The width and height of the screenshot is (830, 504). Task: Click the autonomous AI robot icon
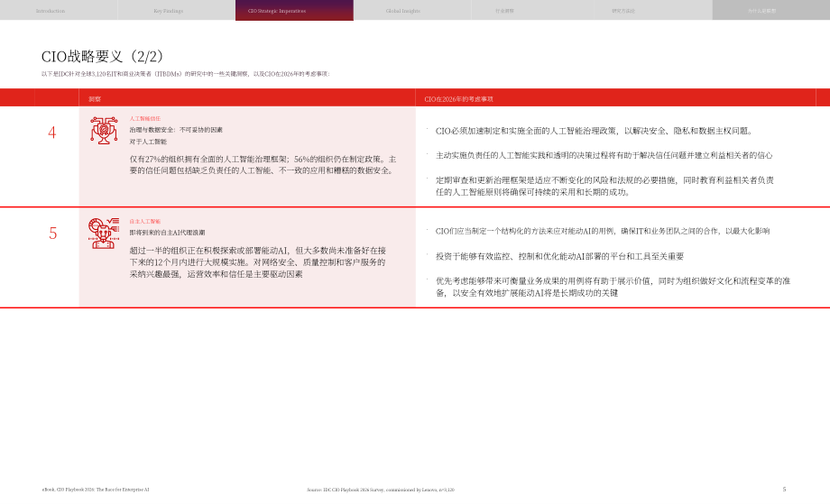coord(103,233)
